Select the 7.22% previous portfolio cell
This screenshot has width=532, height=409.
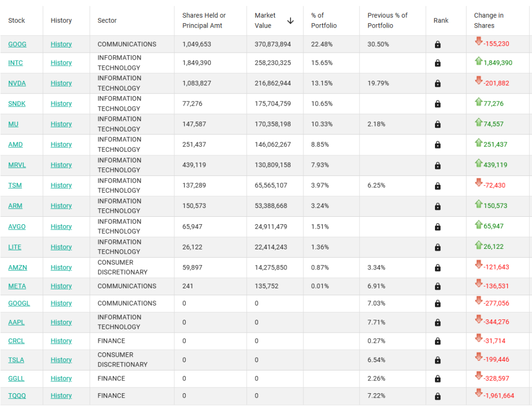pos(376,396)
